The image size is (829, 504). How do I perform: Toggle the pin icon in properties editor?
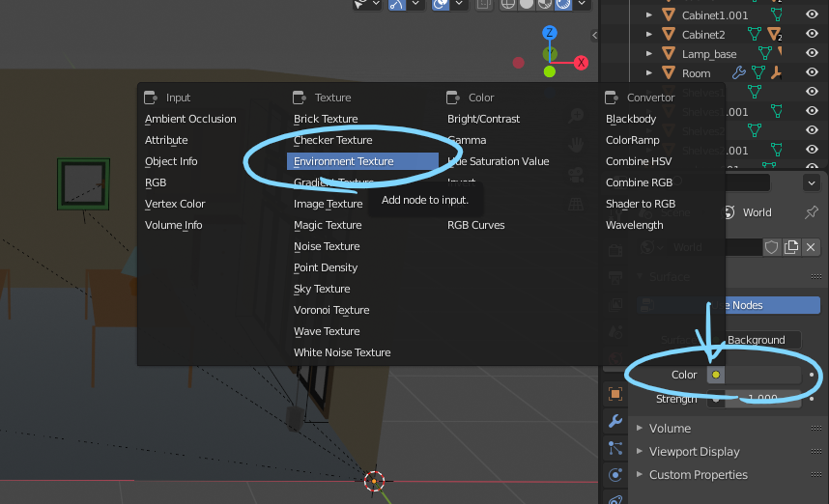point(811,212)
